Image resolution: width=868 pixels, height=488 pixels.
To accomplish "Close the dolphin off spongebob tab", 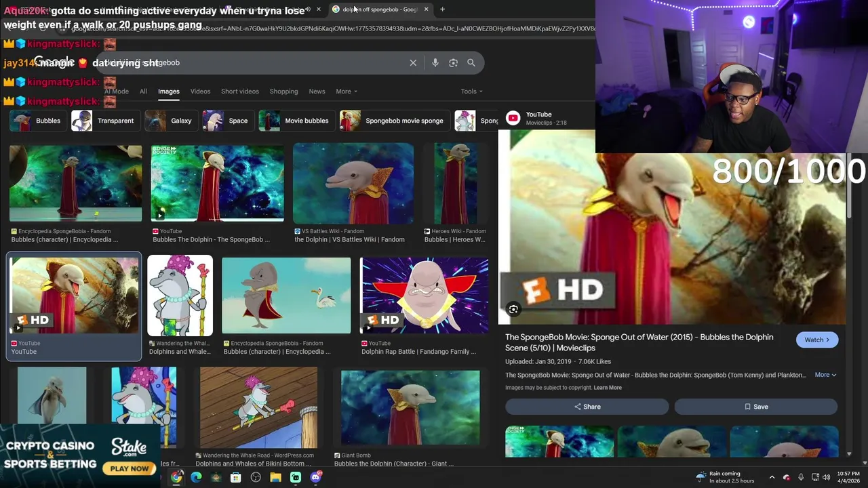I will coord(426,9).
